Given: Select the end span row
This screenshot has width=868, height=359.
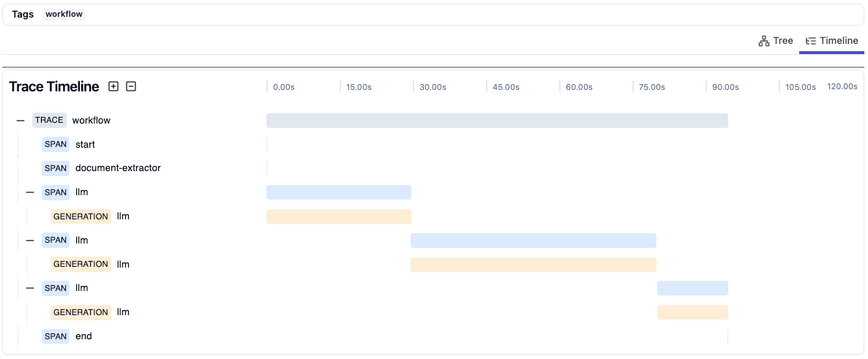Looking at the screenshot, I should click(x=83, y=336).
